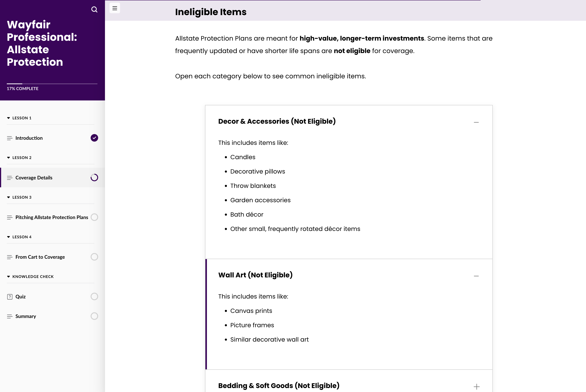Collapse the Wall Art (Not Eligible) heading
586x392 pixels.
(255, 275)
